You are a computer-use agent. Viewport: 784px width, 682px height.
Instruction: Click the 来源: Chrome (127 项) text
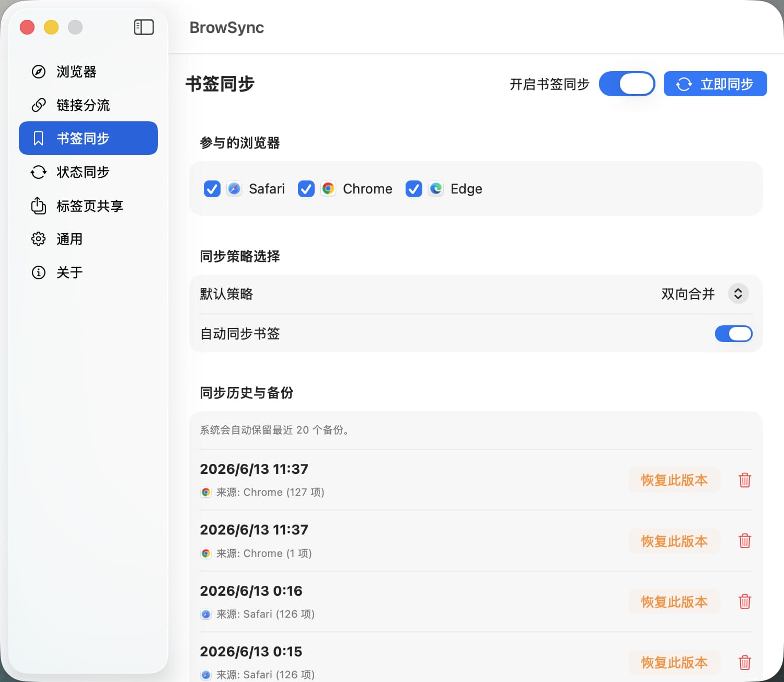[270, 492]
